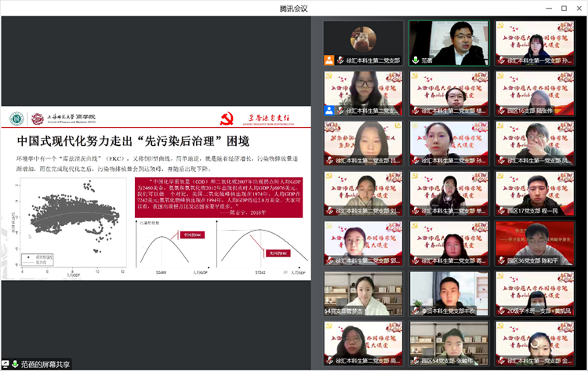
Task: Select video tile of 徐汇本科生第二党支部 吕
Action: pos(363,144)
